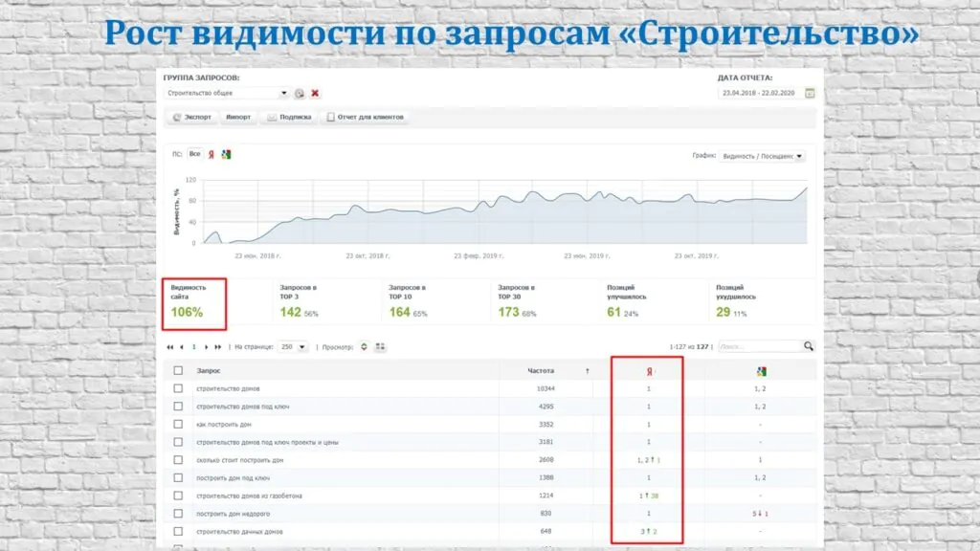Delete query group with the red X icon
This screenshot has width=980, height=551.
point(315,93)
